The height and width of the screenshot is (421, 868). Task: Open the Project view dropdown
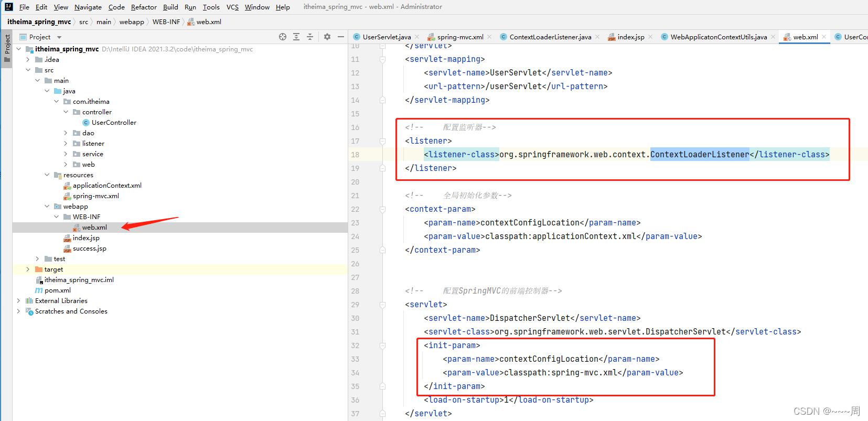point(59,37)
